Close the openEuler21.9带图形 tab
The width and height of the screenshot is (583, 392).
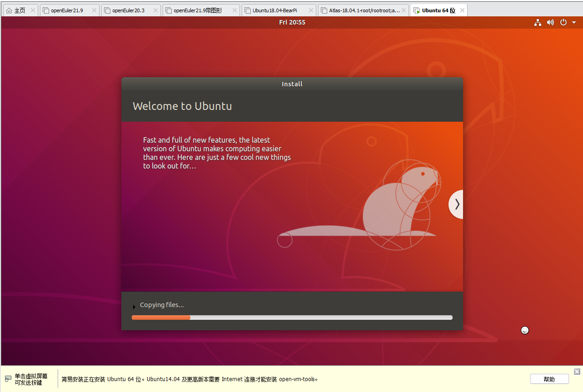pos(234,10)
